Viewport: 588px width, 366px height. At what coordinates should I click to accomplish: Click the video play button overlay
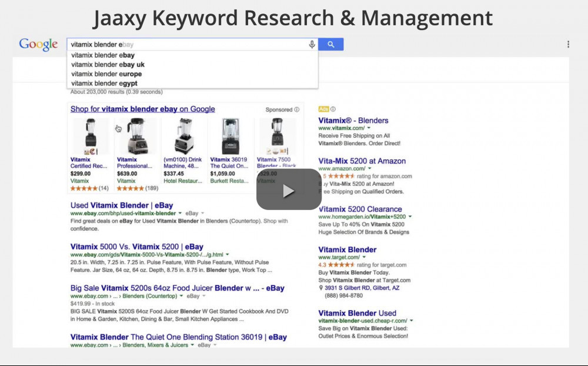click(289, 189)
